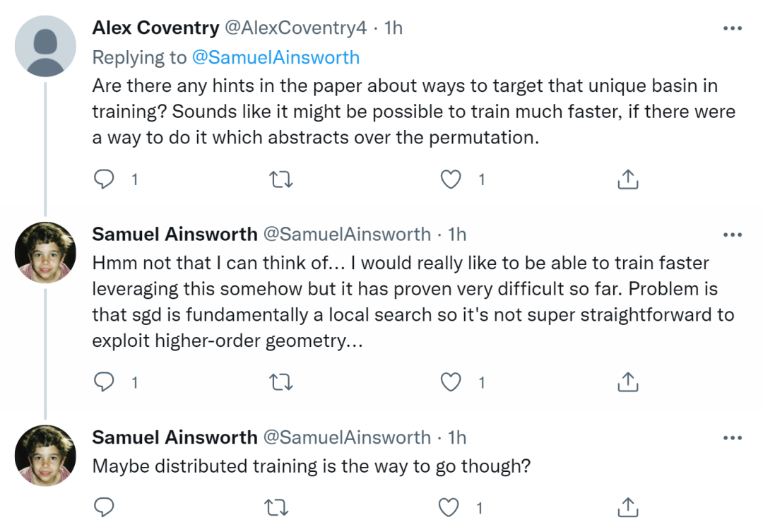The width and height of the screenshot is (763, 532).
Task: Like Samuel's tweet about sgd local search
Action: (x=451, y=382)
